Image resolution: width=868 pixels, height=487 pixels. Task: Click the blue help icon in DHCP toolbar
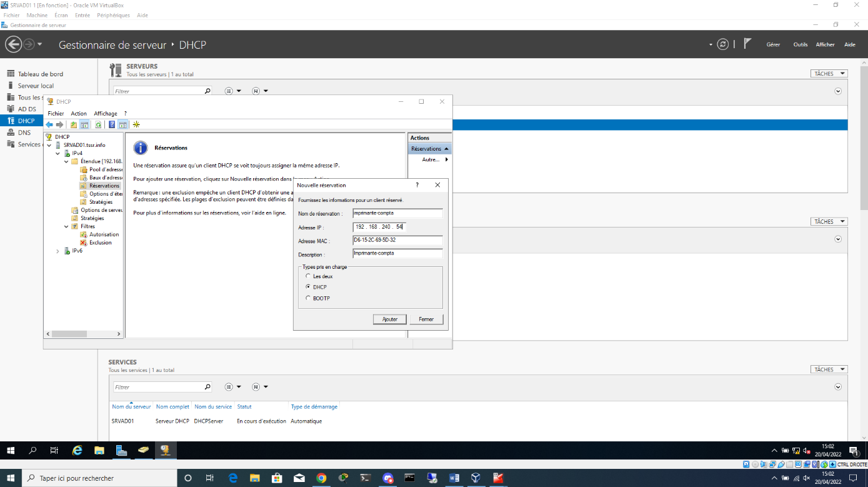[x=112, y=124]
